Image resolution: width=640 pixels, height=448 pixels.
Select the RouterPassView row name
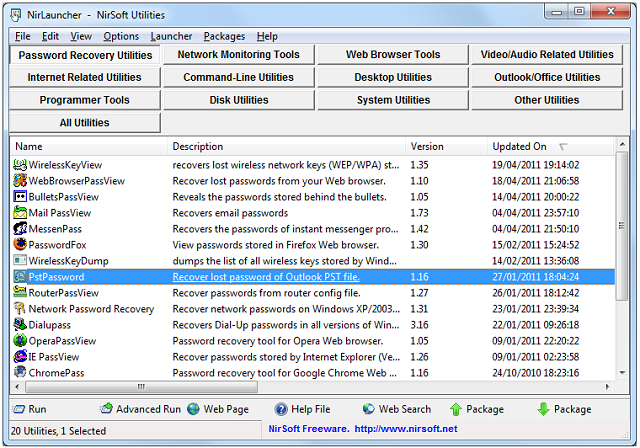coord(64,293)
